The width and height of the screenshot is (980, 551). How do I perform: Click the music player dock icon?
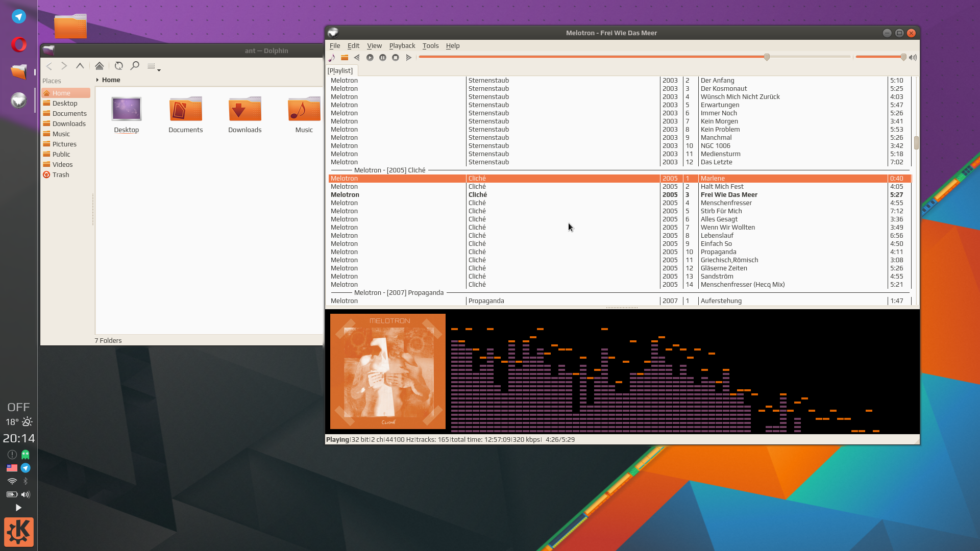coord(19,100)
